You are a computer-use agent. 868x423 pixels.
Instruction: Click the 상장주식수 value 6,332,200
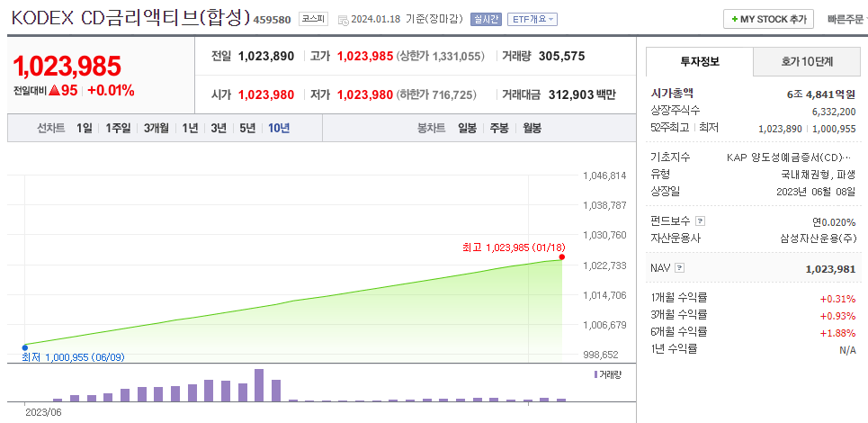tap(834, 112)
